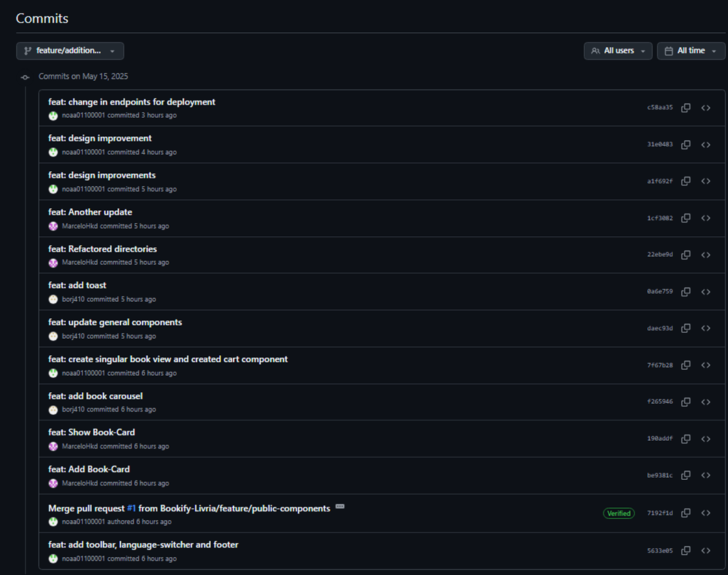Screen dimensions: 728x575
Task: Open commit 'feat: add toast'
Action: point(77,285)
